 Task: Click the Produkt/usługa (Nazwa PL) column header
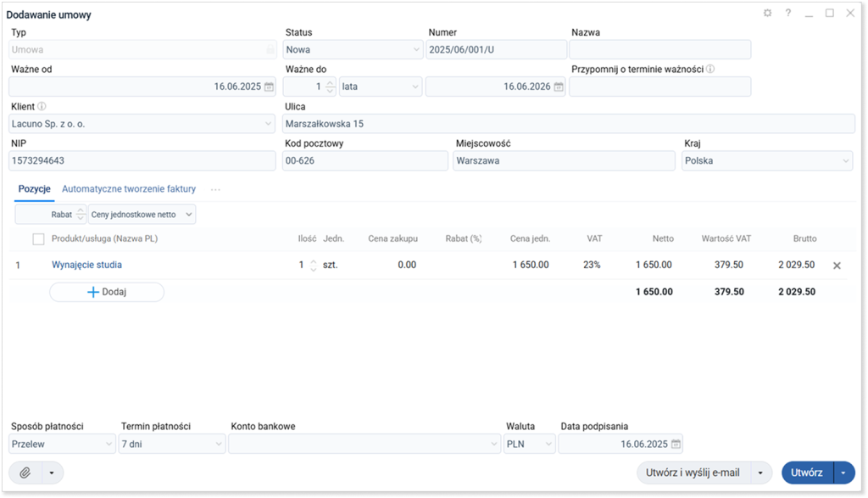pyautogui.click(x=104, y=238)
